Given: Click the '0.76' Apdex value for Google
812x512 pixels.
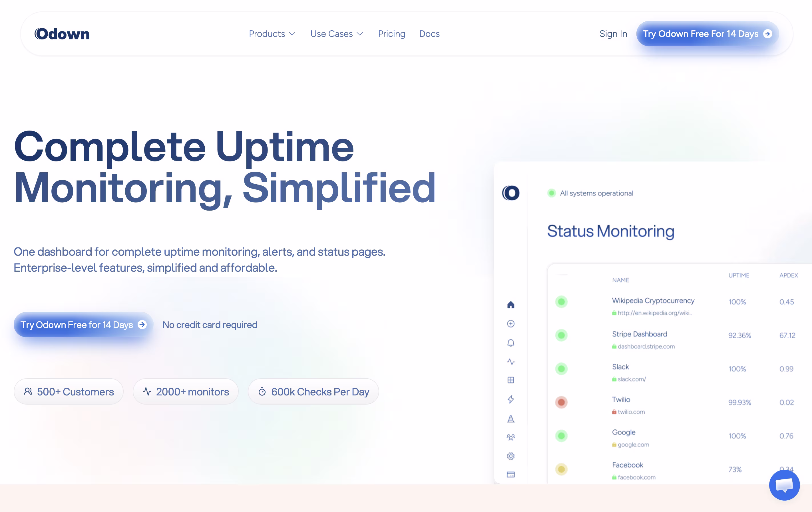Looking at the screenshot, I should click(x=786, y=436).
